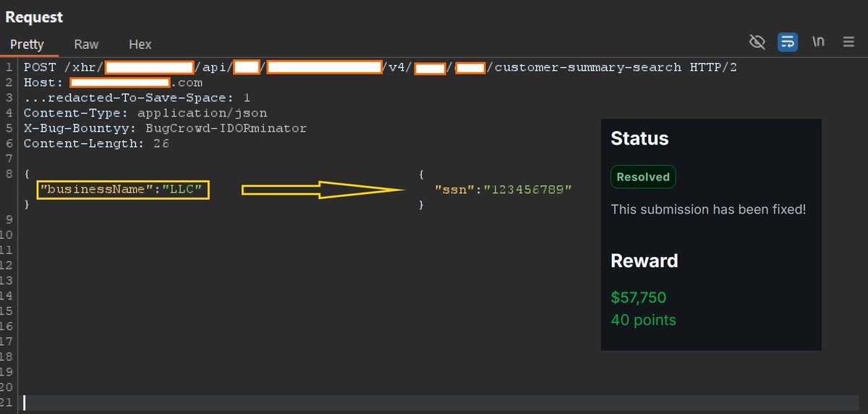Click the X-Bug-Bountyy header line

pyautogui.click(x=165, y=128)
